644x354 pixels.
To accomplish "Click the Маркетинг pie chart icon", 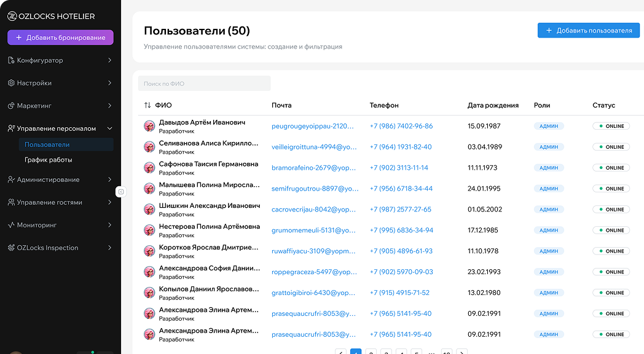I will (11, 106).
